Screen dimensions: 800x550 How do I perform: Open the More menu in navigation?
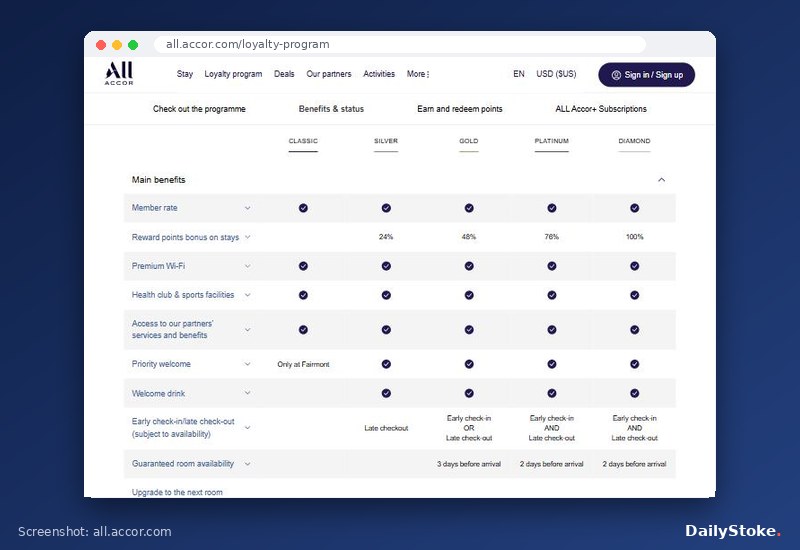(x=418, y=74)
